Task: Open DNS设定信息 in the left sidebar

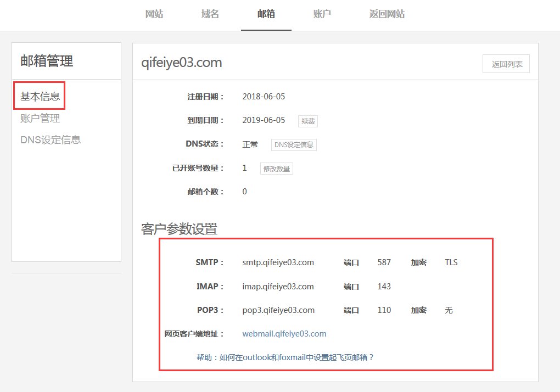Action: (51, 139)
